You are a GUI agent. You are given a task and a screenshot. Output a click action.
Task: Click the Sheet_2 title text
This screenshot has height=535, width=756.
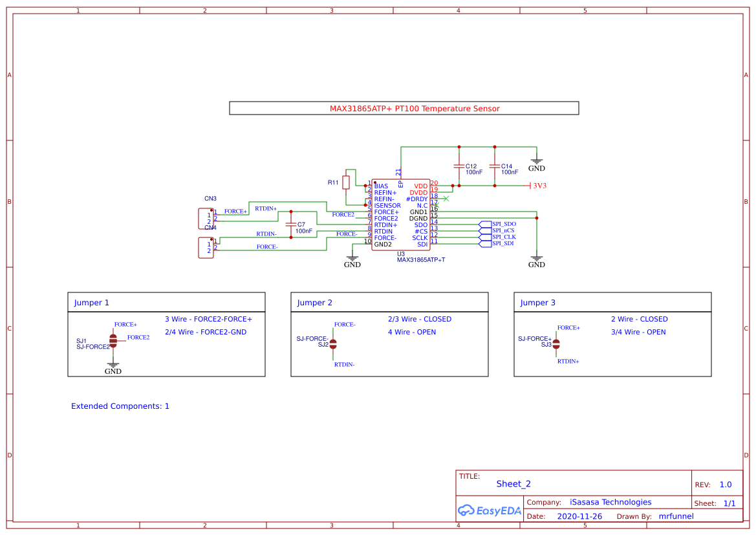coord(513,484)
